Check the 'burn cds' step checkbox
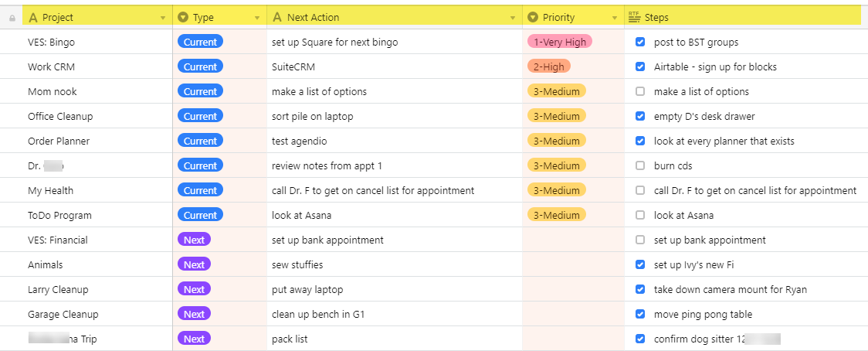 [639, 165]
